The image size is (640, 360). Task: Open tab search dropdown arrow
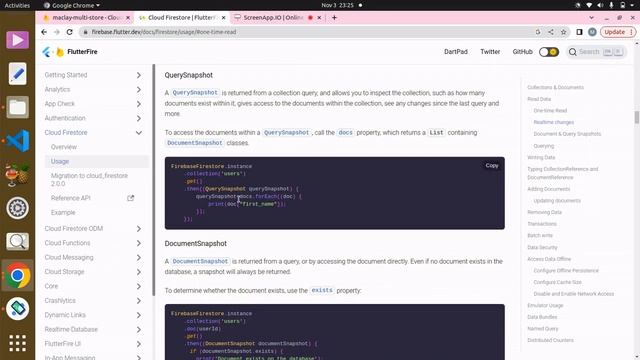[591, 18]
